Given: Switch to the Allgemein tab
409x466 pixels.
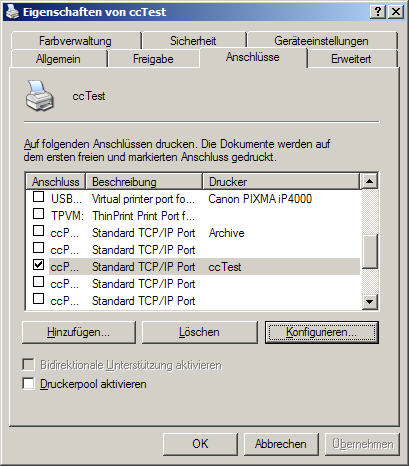Looking at the screenshot, I should [x=58, y=59].
